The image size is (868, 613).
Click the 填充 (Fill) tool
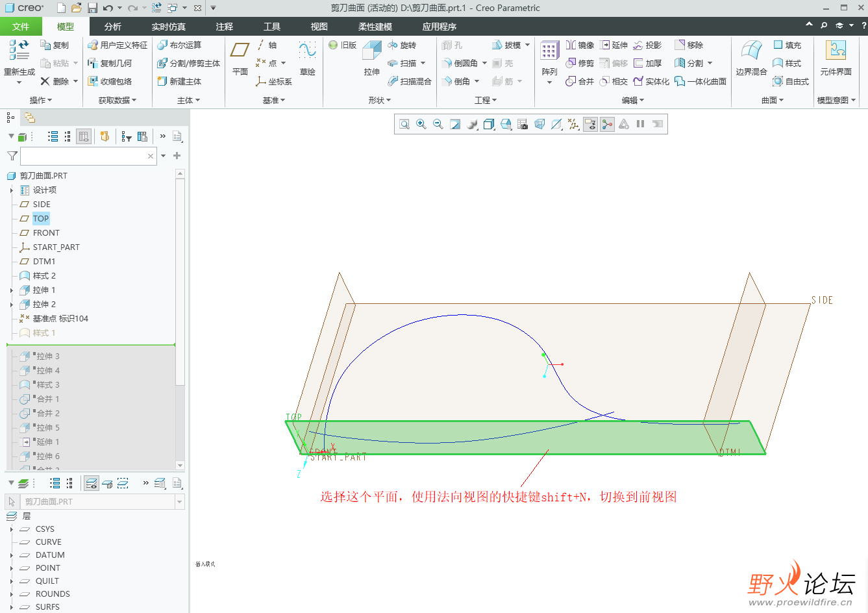coord(787,45)
